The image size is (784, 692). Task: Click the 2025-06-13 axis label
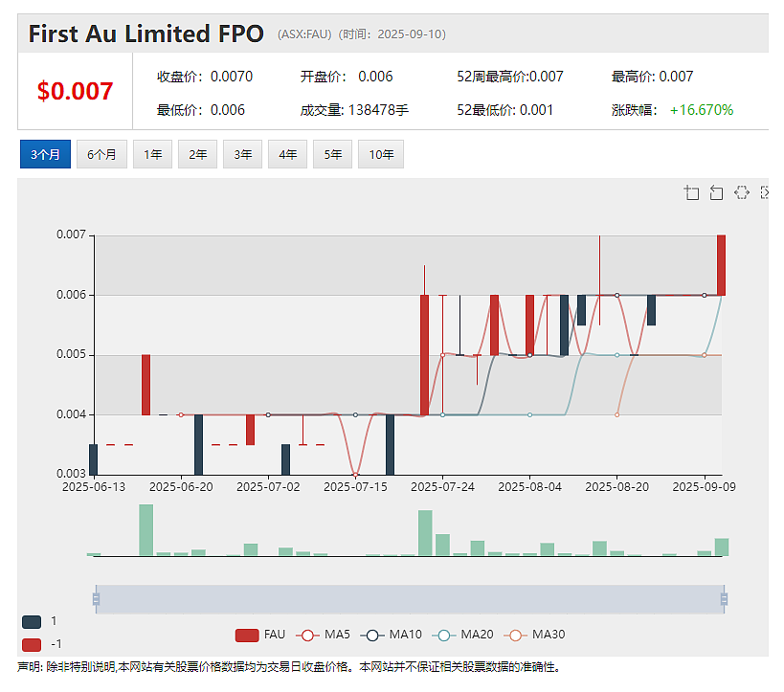click(x=94, y=487)
